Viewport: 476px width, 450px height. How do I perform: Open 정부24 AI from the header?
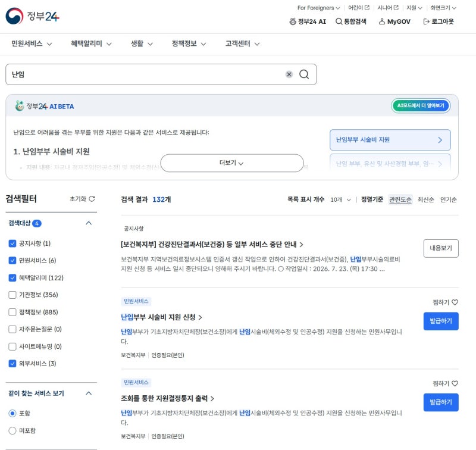(x=308, y=21)
